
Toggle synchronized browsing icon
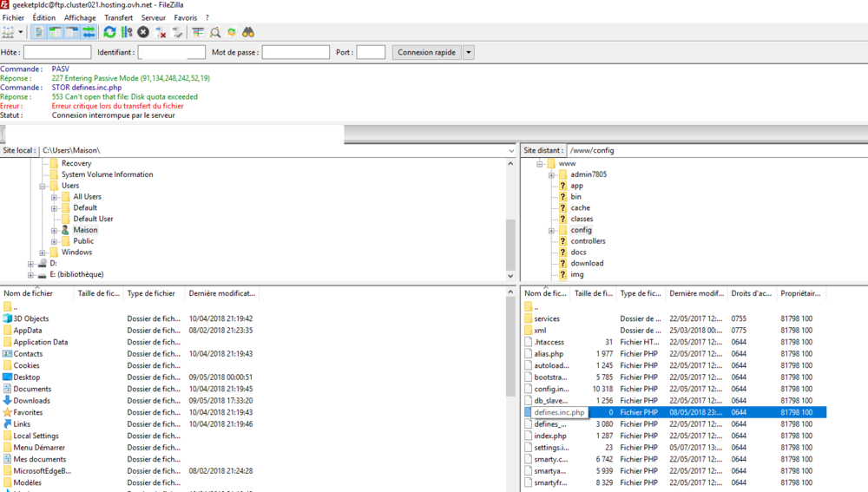click(x=232, y=32)
